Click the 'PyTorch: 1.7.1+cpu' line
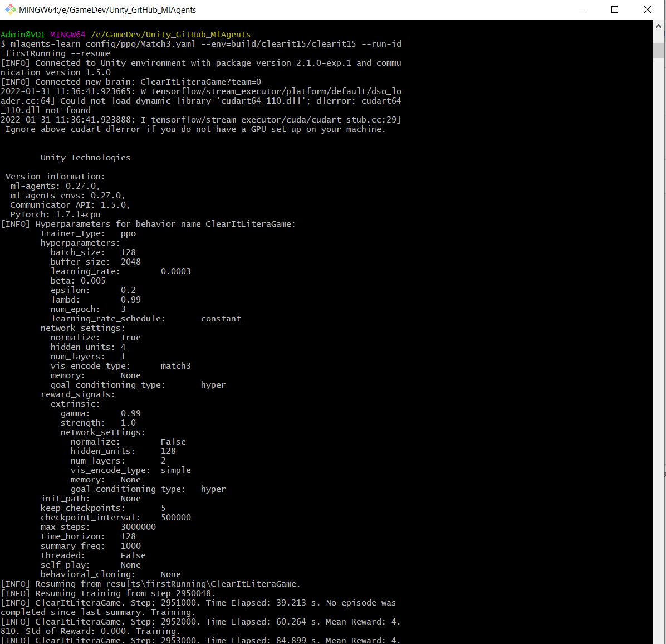This screenshot has width=666, height=644. coord(55,214)
